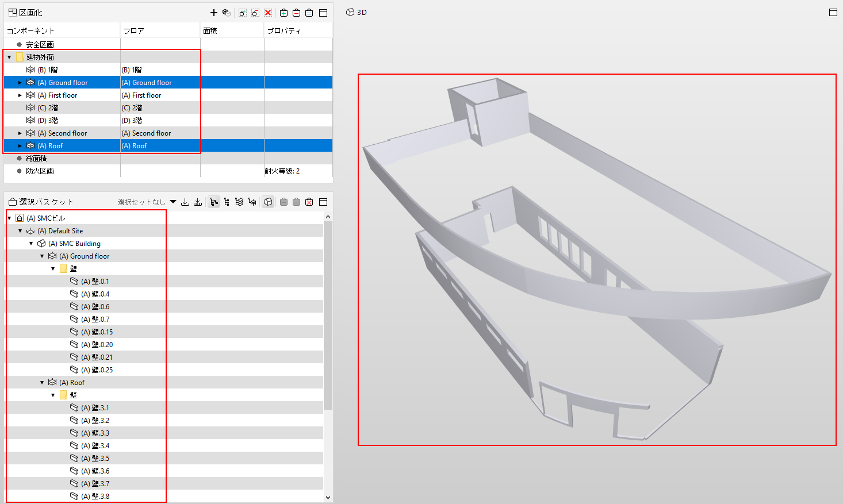Maximize the 選択バスケット panel
Viewport: 843px width, 504px height.
point(323,202)
